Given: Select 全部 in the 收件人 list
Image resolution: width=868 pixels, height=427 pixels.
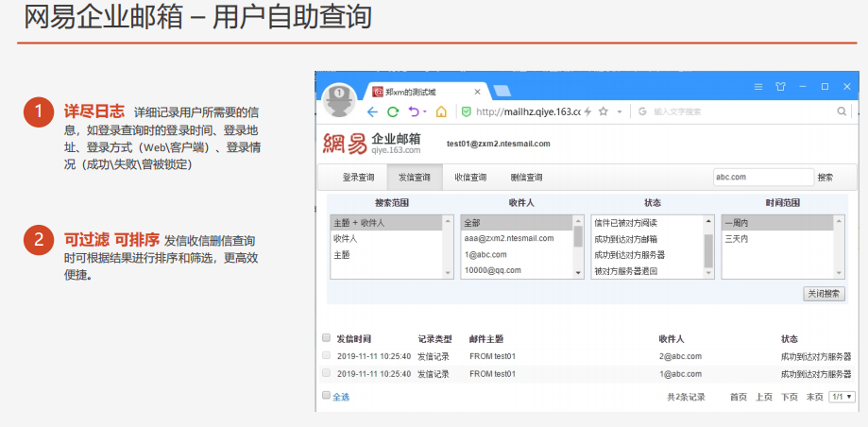Looking at the screenshot, I should (517, 223).
